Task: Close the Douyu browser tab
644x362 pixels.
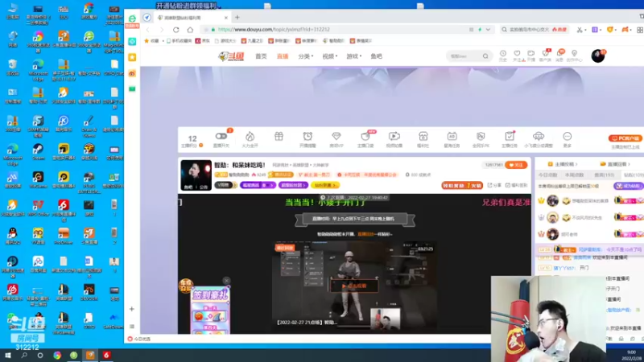Action: (226, 18)
